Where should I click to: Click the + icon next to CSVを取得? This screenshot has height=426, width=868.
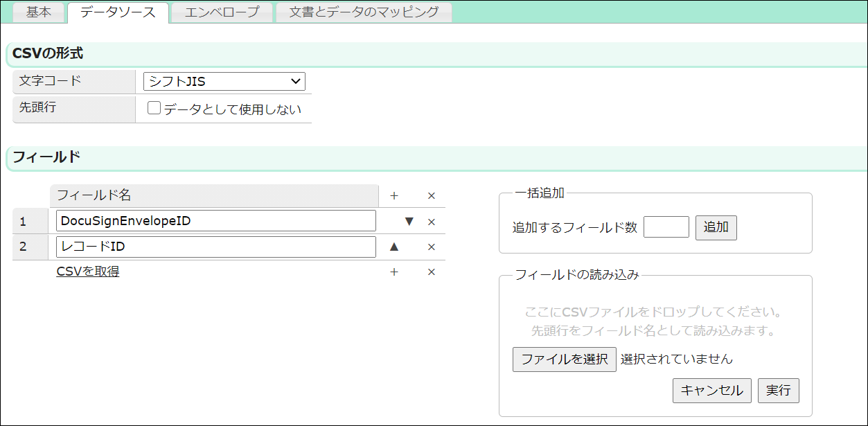click(394, 272)
